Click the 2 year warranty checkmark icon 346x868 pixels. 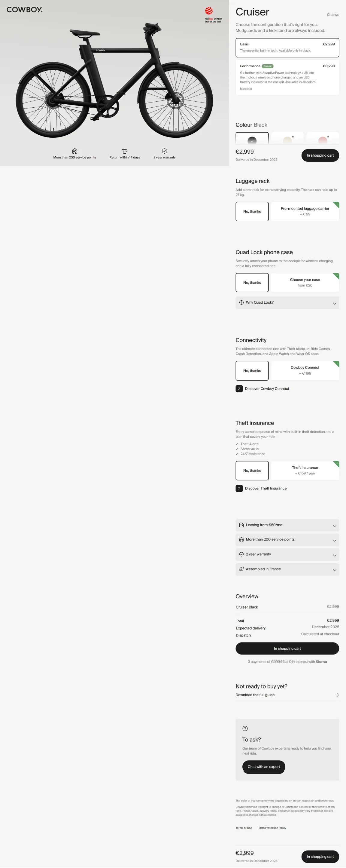(x=164, y=151)
